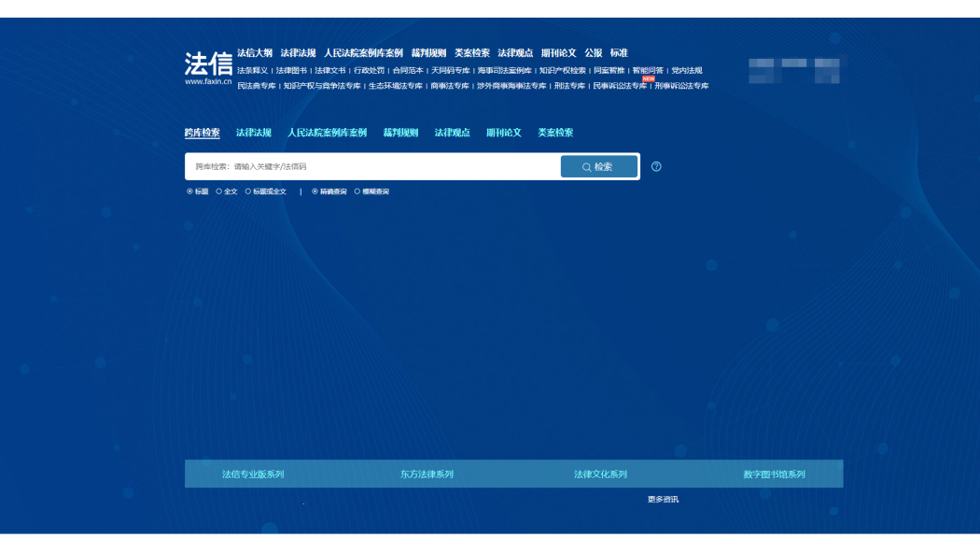Open the 商事法专库 link
This screenshot has height=552, width=980.
[x=449, y=86]
